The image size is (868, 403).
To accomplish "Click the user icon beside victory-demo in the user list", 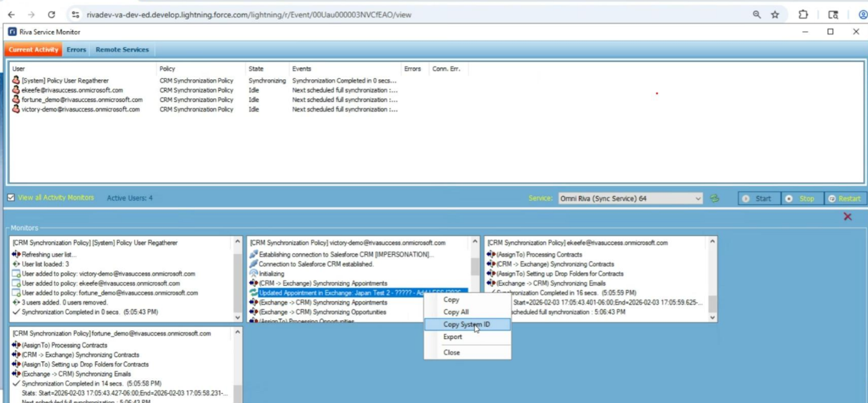I will [16, 109].
